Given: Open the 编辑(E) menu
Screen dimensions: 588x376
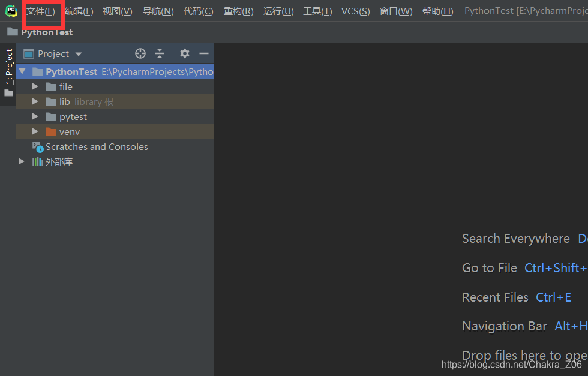Looking at the screenshot, I should tap(79, 11).
